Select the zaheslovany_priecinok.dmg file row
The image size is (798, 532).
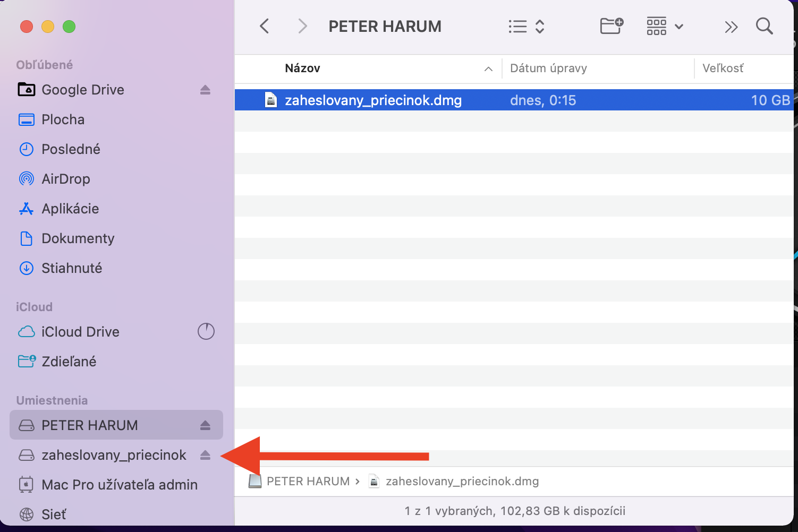pyautogui.click(x=373, y=100)
